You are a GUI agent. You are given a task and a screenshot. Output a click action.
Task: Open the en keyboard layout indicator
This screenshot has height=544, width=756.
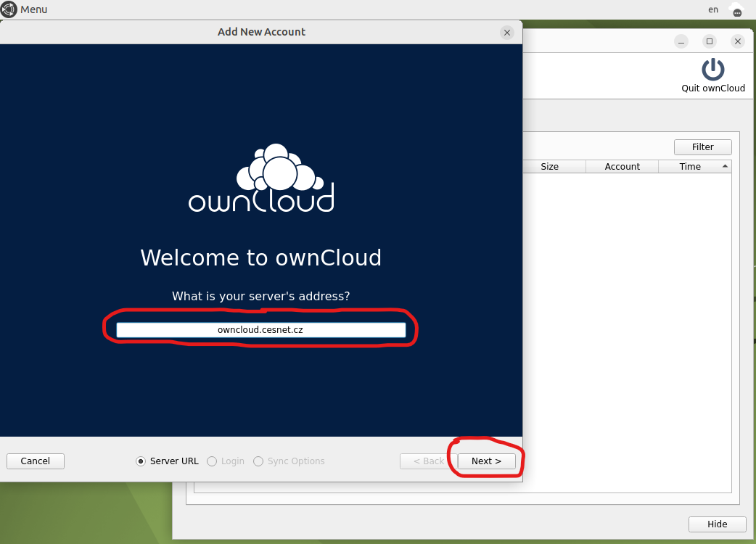click(713, 9)
